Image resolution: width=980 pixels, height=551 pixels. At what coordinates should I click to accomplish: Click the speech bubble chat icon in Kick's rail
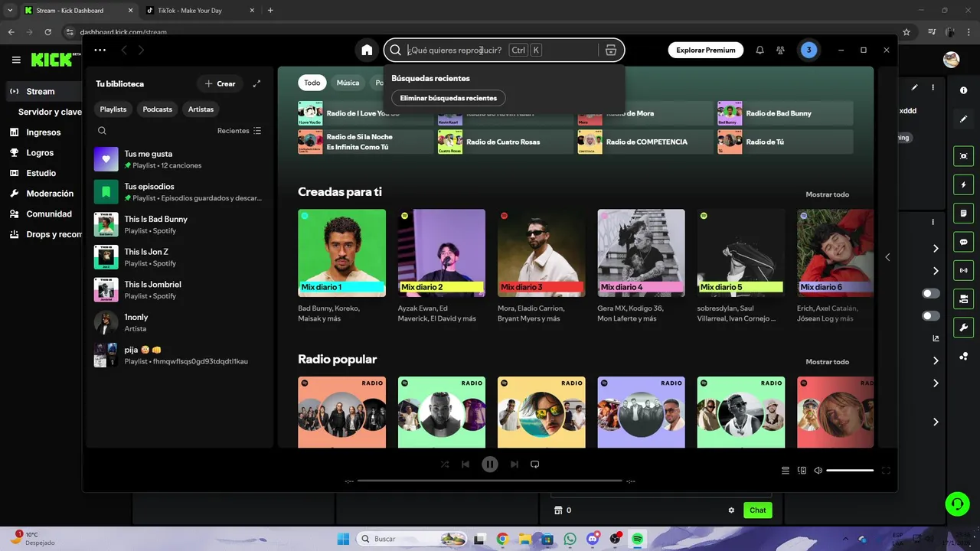tap(963, 242)
